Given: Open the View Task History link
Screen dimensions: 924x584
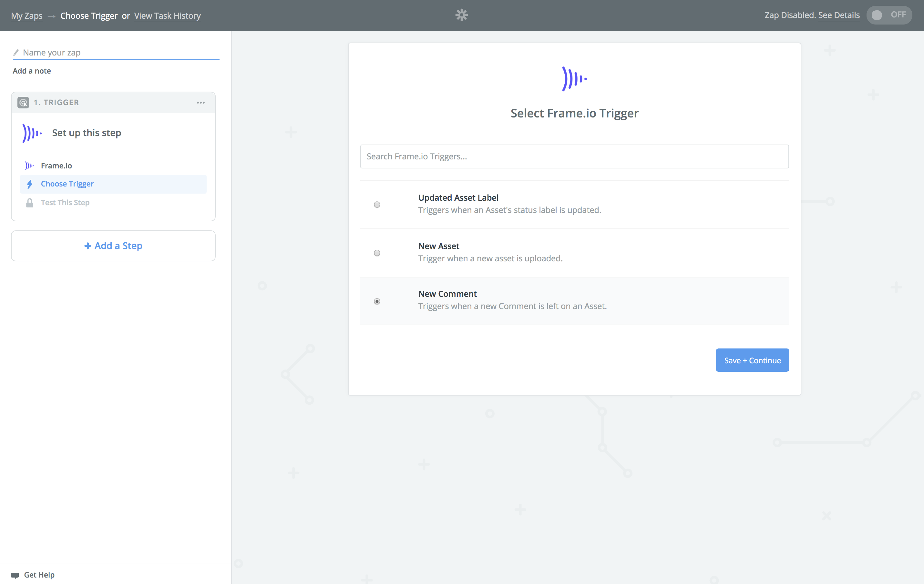Looking at the screenshot, I should pyautogui.click(x=167, y=16).
